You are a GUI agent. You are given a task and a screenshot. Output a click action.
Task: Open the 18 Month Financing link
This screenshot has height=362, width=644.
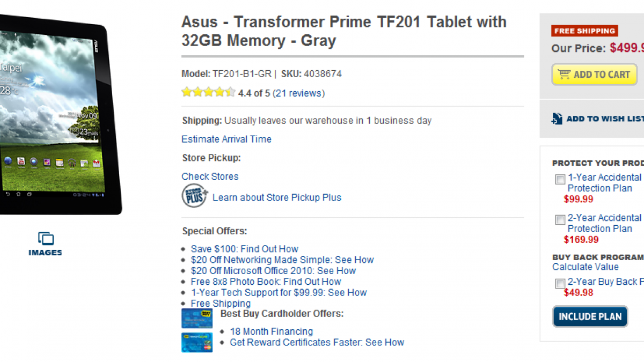271,331
